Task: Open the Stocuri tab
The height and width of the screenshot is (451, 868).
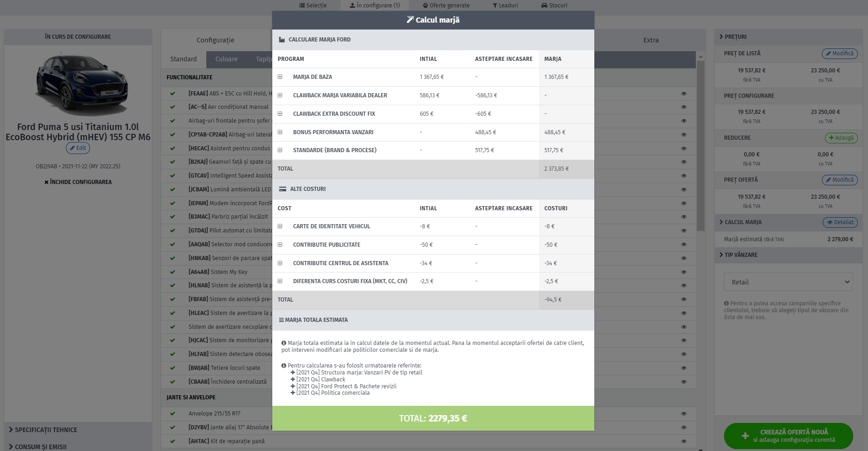Action: point(554,6)
